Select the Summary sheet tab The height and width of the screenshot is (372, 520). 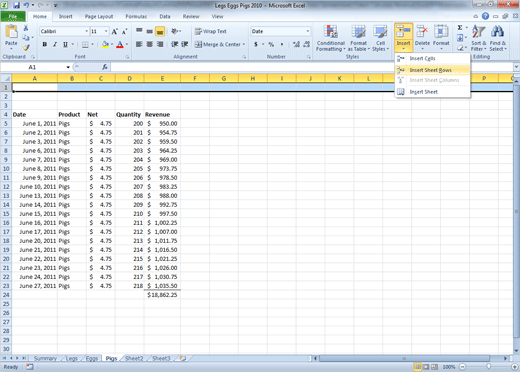(x=45, y=358)
